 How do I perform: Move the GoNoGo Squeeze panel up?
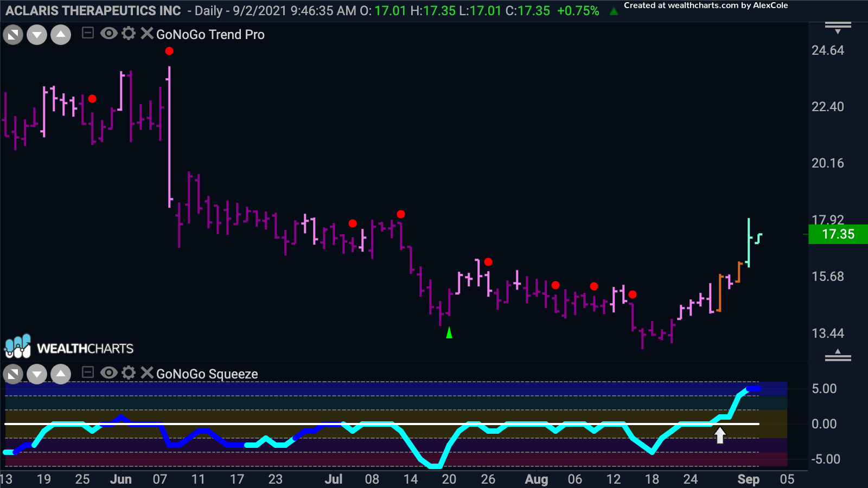pos(61,374)
